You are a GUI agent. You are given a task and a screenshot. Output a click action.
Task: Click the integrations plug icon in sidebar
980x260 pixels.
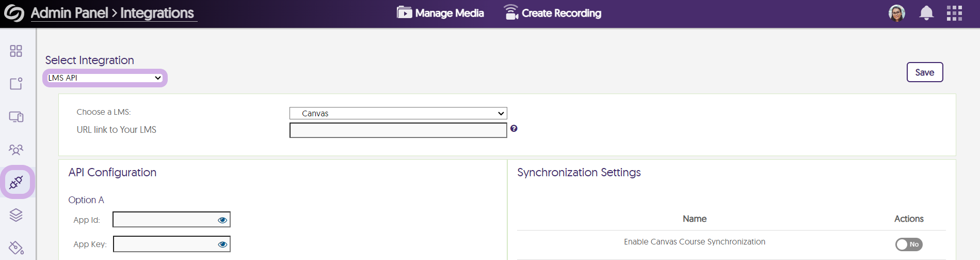16,182
